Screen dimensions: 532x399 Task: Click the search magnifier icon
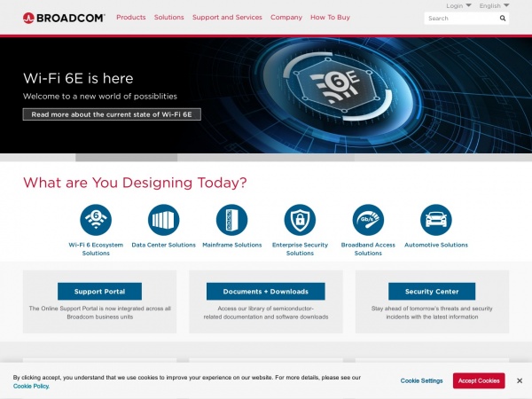[x=503, y=19]
